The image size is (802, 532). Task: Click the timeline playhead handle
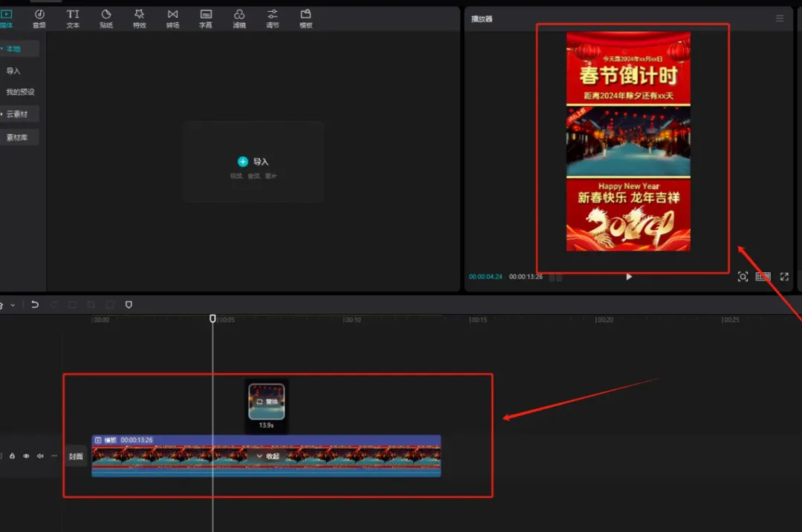[213, 319]
